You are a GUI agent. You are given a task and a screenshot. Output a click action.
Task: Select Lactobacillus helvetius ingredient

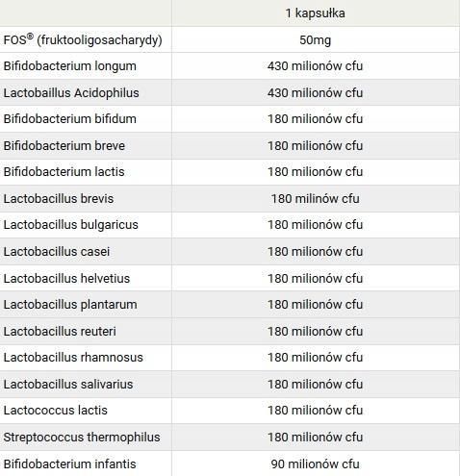pos(66,279)
